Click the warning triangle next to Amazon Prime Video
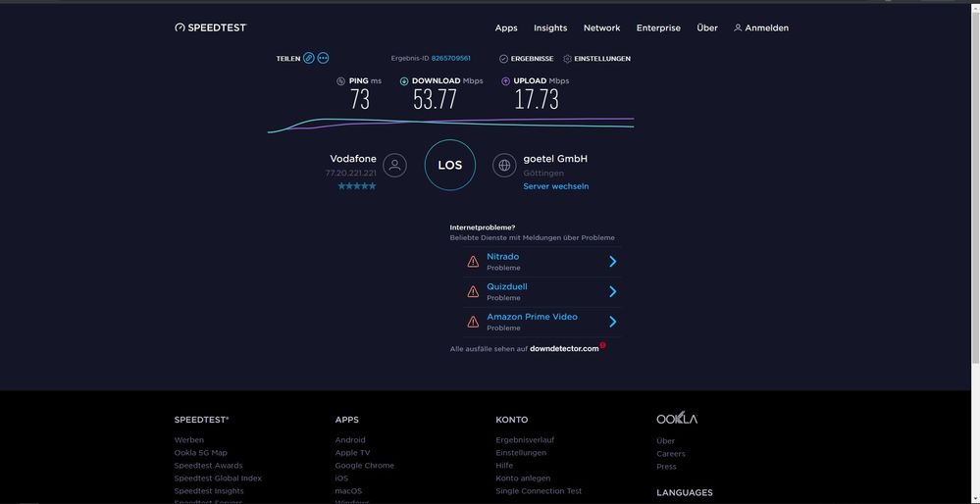Screen dimensions: 980x504 pyautogui.click(x=473, y=322)
